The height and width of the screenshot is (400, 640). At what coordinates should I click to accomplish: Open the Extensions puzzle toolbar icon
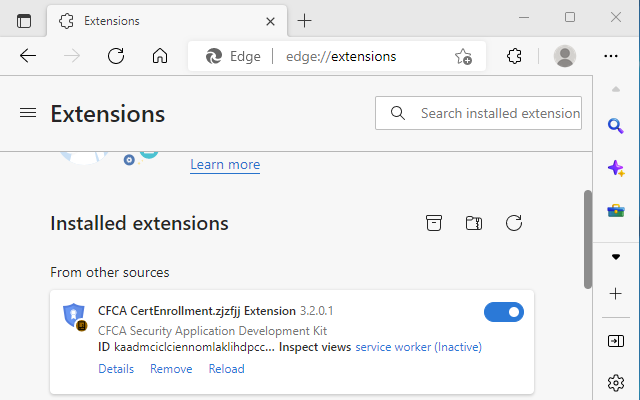515,56
